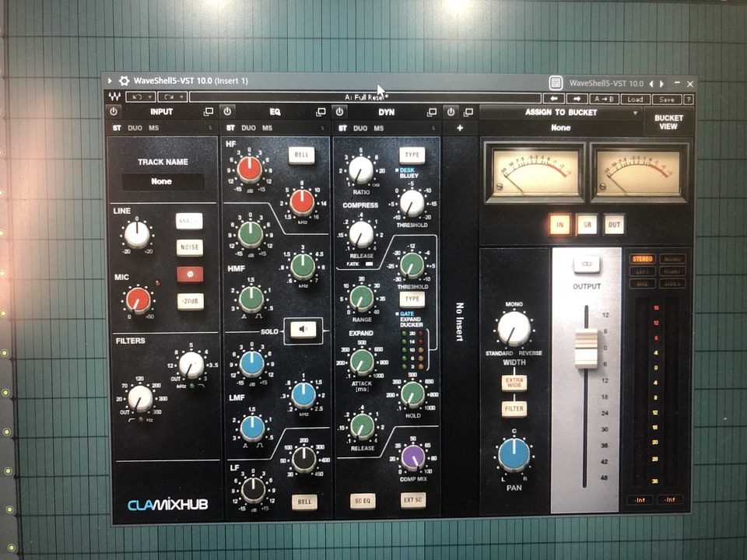The height and width of the screenshot is (560, 747).
Task: Click compressor TYPE selector button
Action: tap(412, 155)
